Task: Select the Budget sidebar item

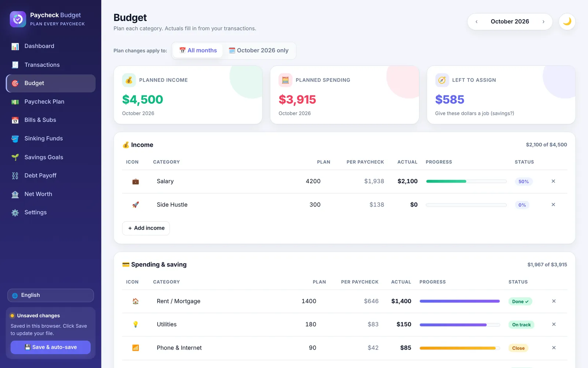Action: [51, 83]
